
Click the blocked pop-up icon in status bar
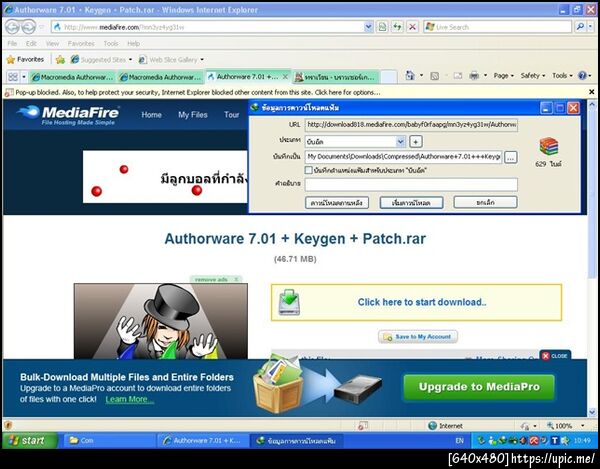click(363, 425)
